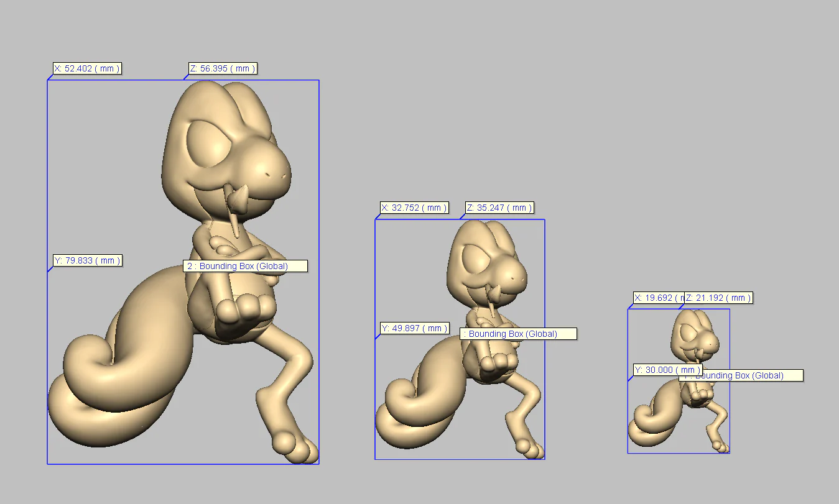Click the X: 52.402 mm dimension label

[86, 68]
